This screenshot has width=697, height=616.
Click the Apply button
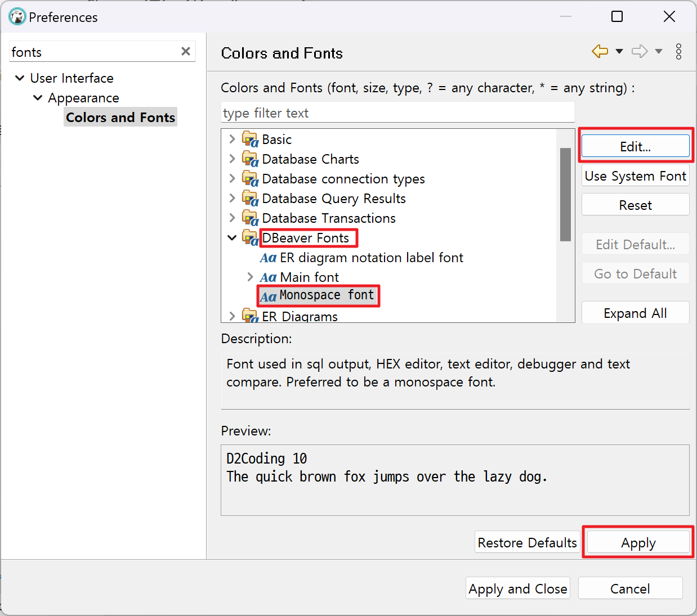pyautogui.click(x=638, y=542)
